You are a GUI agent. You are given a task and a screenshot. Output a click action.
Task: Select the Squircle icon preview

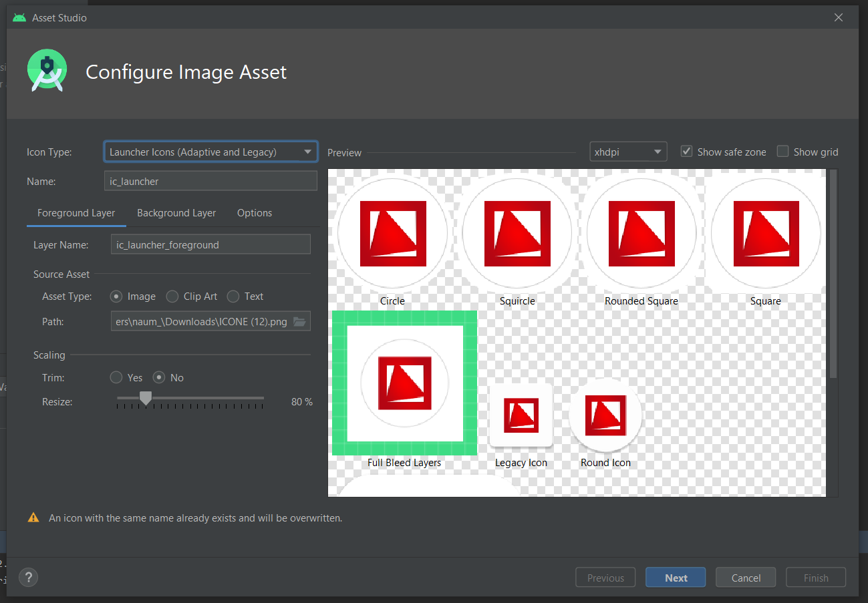(x=517, y=233)
